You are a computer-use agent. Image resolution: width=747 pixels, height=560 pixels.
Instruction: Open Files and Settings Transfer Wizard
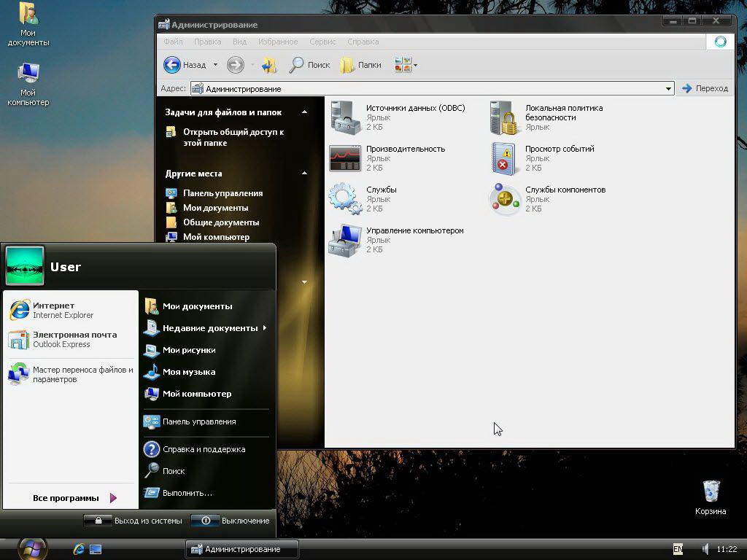pyautogui.click(x=71, y=374)
